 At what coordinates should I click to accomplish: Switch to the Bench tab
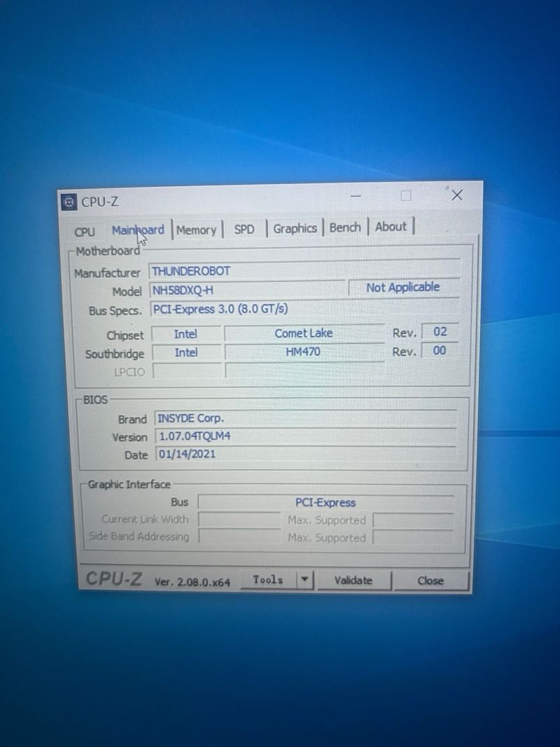pos(345,228)
